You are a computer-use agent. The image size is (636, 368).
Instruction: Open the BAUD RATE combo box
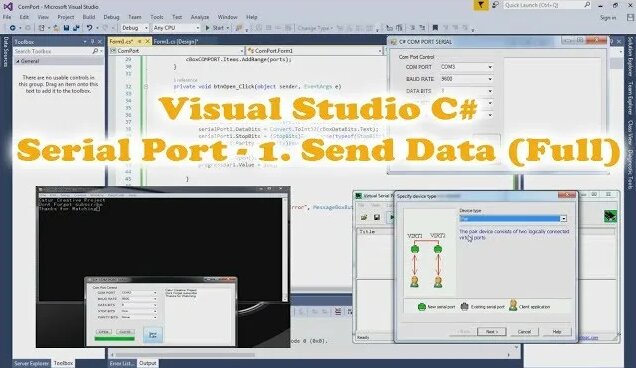466,79
